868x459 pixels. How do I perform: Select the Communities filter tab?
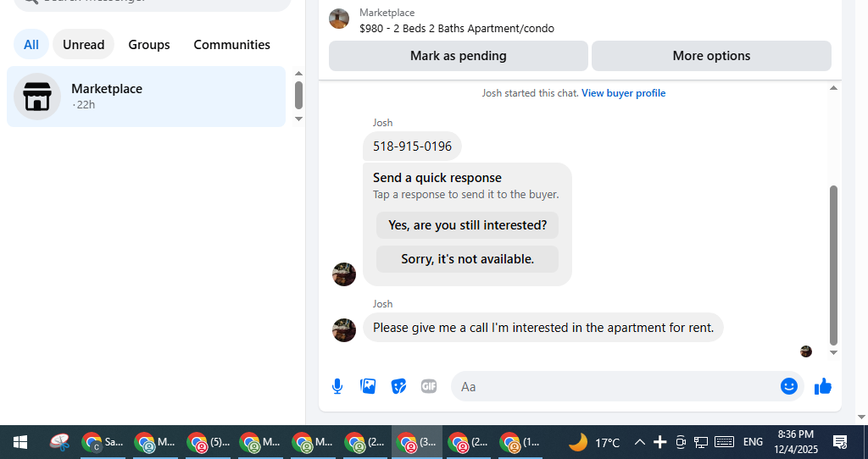pyautogui.click(x=232, y=44)
